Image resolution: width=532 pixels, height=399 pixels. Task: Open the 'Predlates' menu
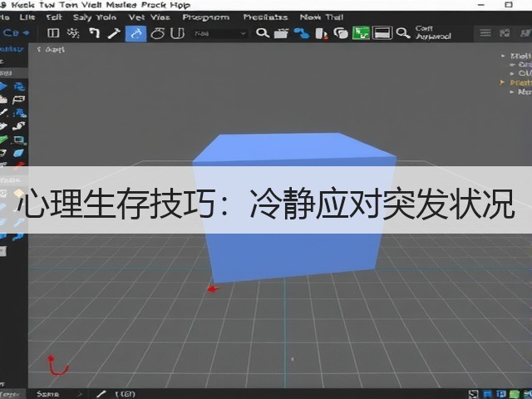tap(265, 17)
